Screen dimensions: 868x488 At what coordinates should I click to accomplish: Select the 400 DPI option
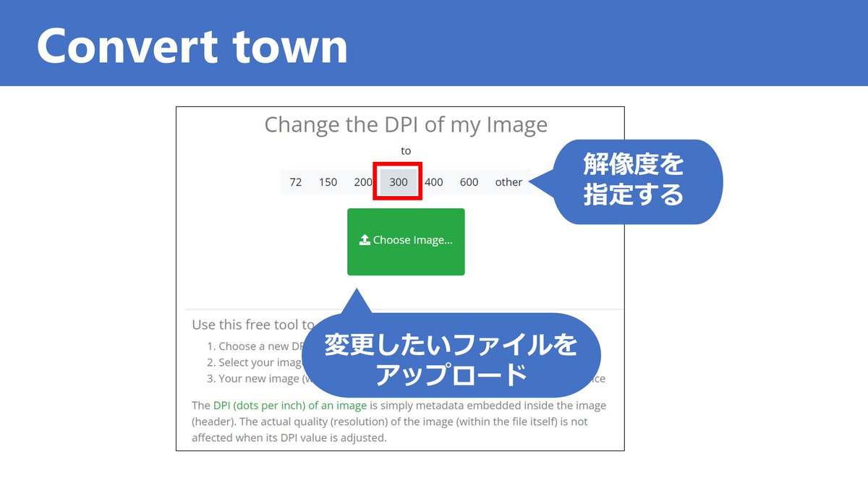[x=434, y=182]
